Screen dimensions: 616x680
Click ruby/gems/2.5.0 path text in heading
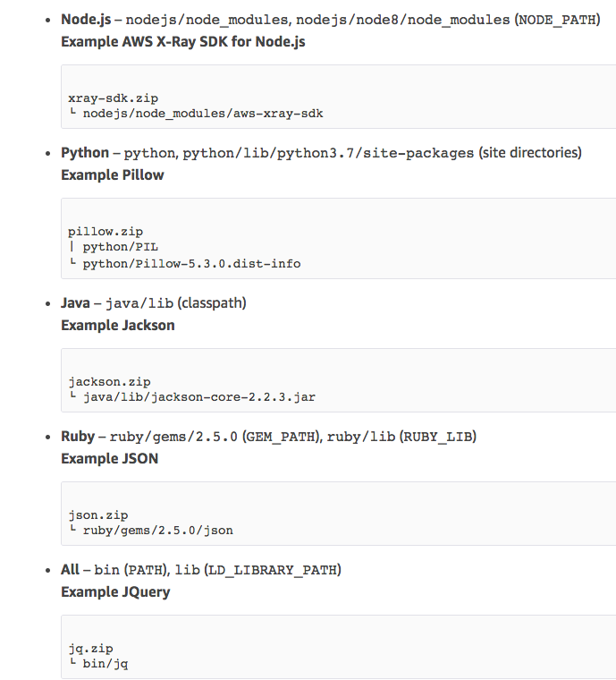(173, 437)
